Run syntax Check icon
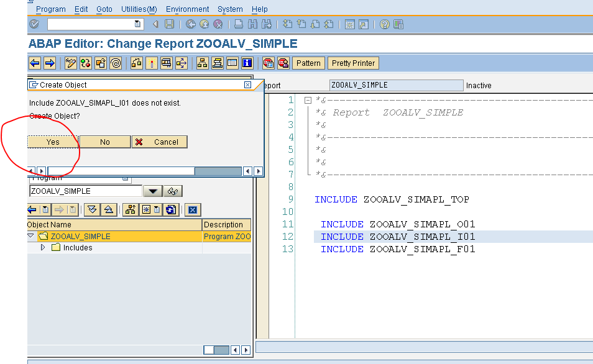The width and height of the screenshot is (593, 364). click(x=137, y=63)
